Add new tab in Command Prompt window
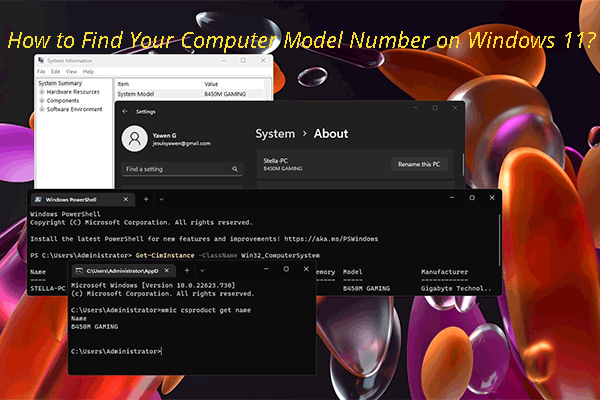 187,271
